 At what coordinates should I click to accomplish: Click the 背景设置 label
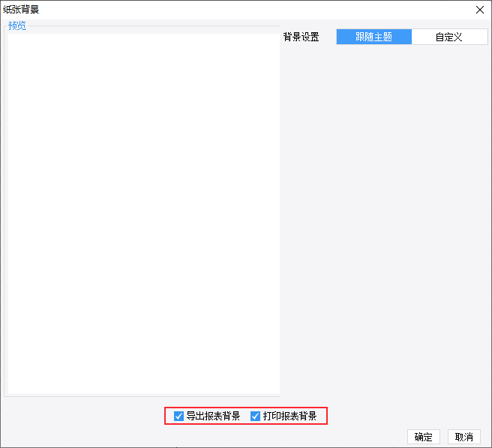tap(301, 37)
